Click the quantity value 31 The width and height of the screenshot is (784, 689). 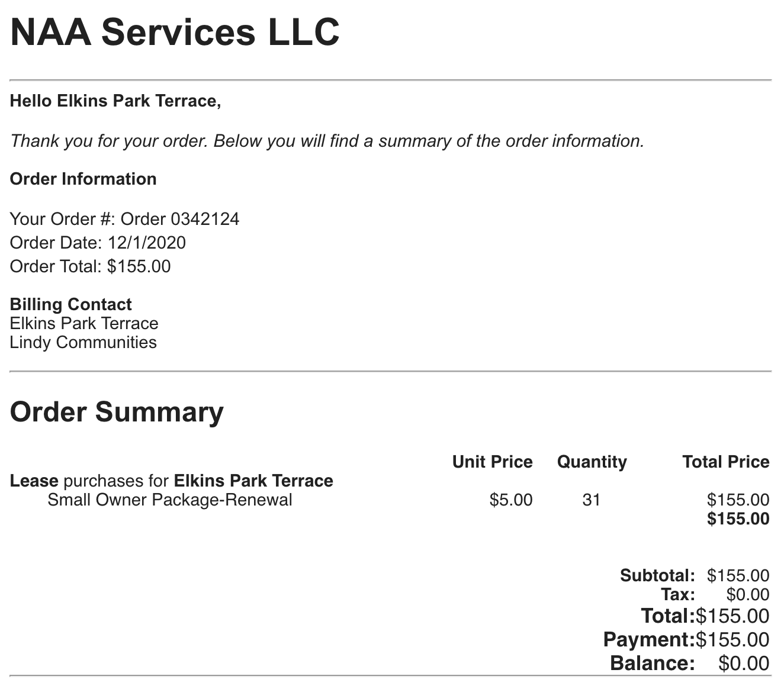591,500
